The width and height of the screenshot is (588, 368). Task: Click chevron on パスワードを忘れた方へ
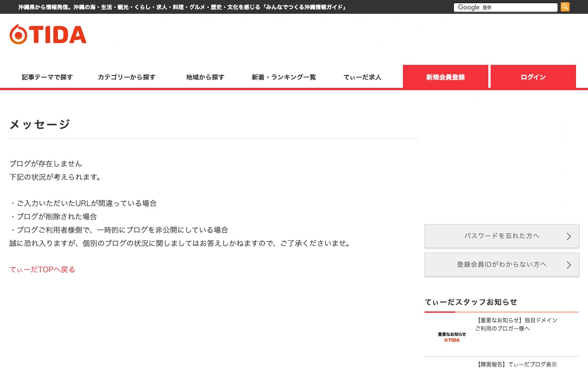(x=569, y=236)
